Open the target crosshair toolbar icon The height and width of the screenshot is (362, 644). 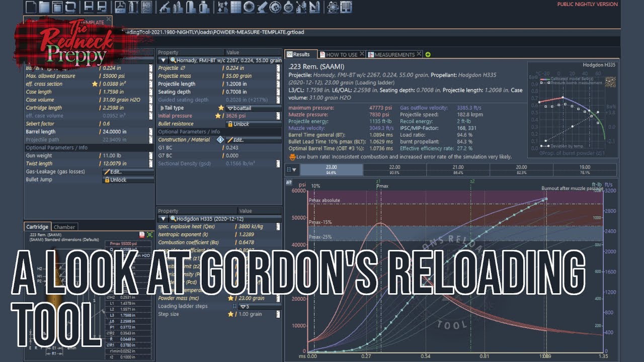tap(275, 7)
